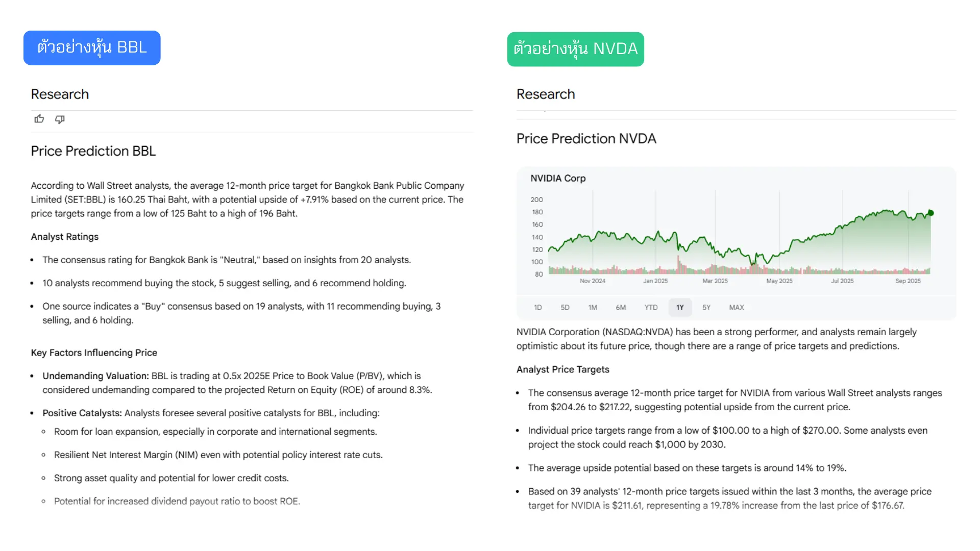The height and width of the screenshot is (551, 980).
Task: Click the green NVDA example label
Action: (575, 49)
